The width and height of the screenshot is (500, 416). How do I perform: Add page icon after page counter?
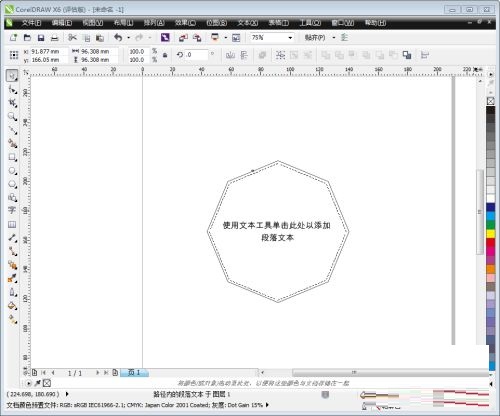[x=115, y=372]
